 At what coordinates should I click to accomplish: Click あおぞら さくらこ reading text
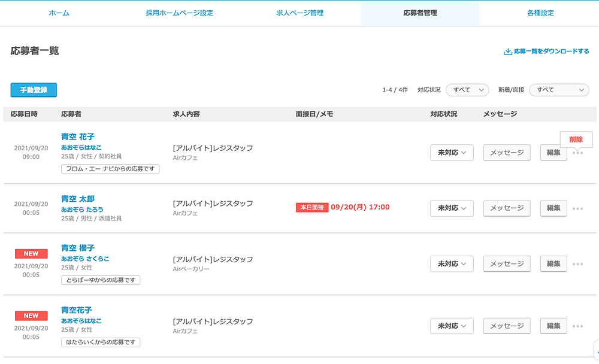85,259
